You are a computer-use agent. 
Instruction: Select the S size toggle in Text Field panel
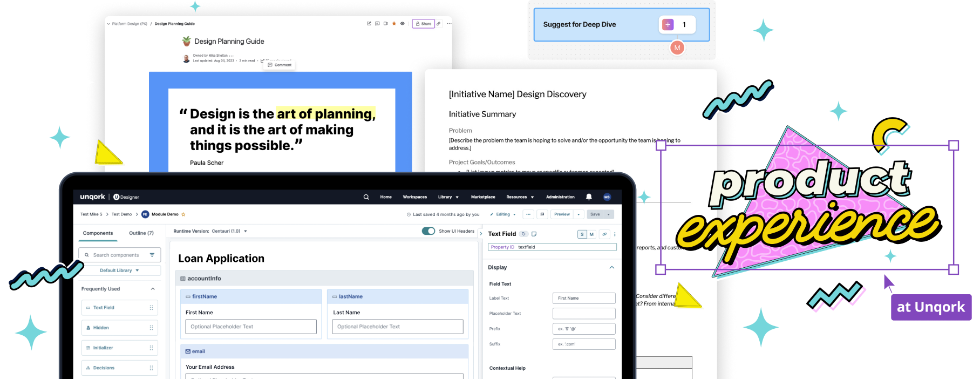tap(582, 234)
